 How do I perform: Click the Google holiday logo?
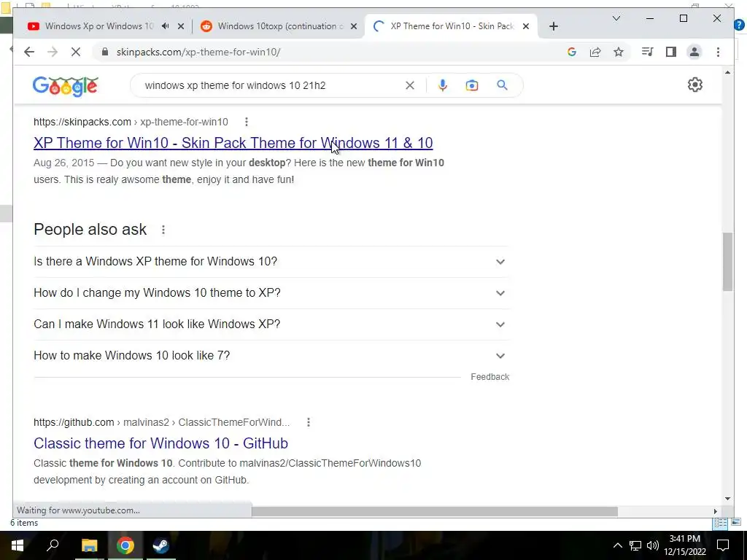(65, 86)
